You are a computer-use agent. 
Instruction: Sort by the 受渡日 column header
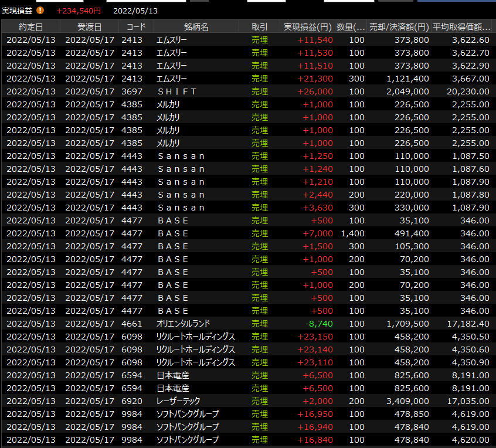coord(89,27)
